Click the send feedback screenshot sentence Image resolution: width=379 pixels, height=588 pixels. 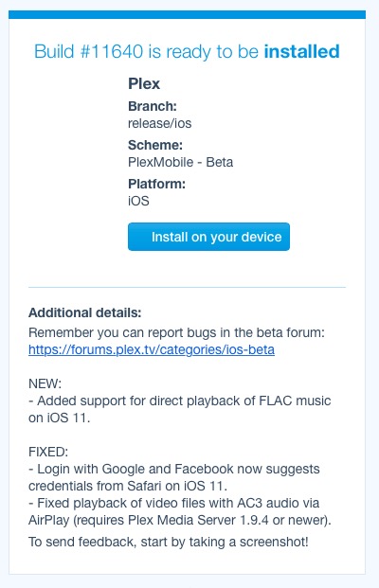click(169, 542)
